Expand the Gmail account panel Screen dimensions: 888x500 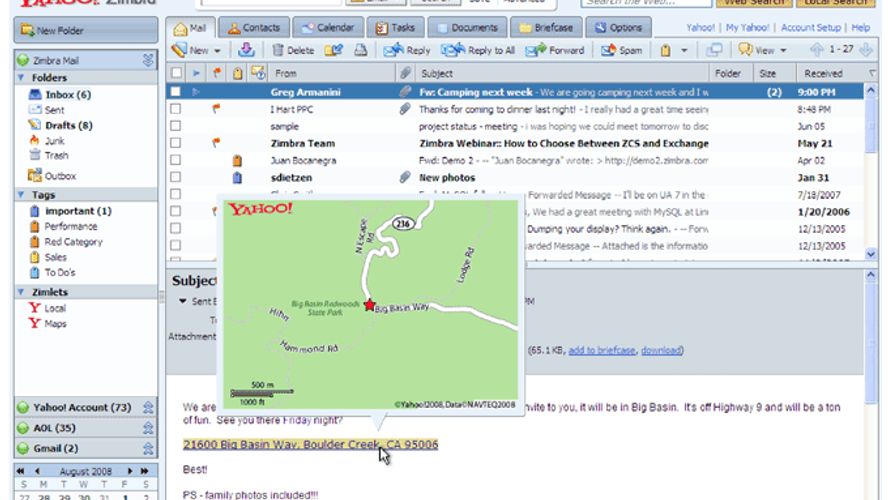148,448
